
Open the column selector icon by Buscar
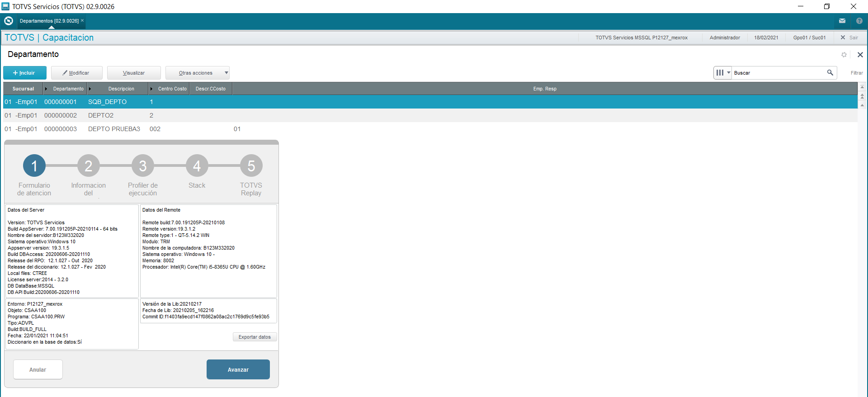722,72
